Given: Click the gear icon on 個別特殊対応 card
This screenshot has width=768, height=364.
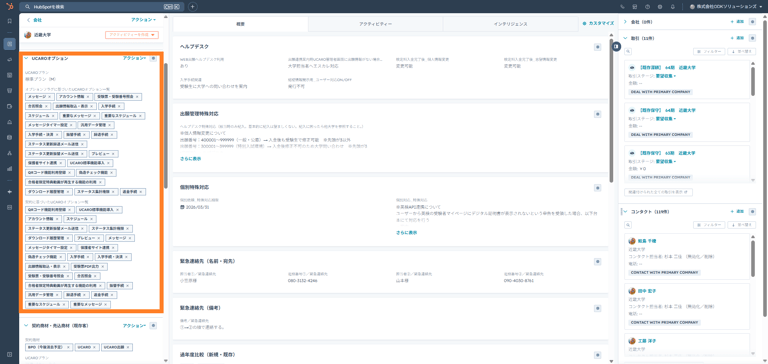Looking at the screenshot, I should (598, 188).
